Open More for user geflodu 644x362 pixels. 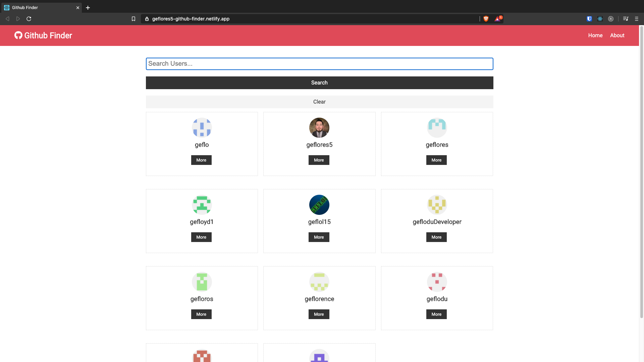pos(436,314)
